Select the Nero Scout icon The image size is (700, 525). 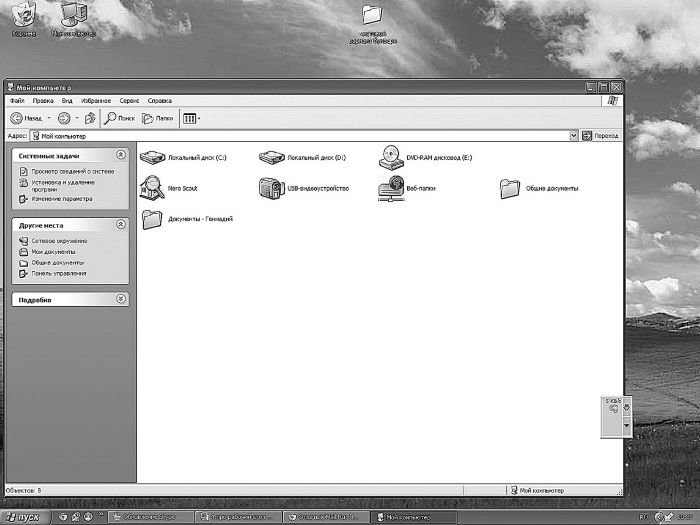(x=152, y=187)
